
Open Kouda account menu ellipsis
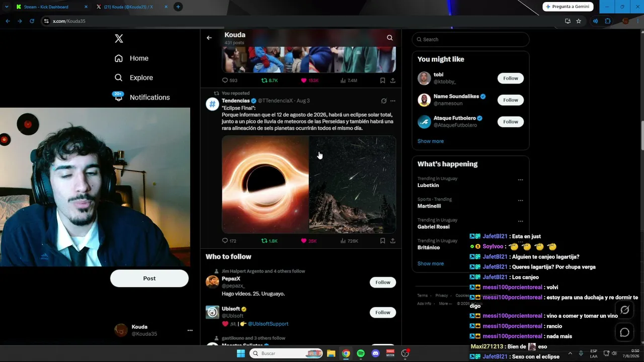point(190,330)
